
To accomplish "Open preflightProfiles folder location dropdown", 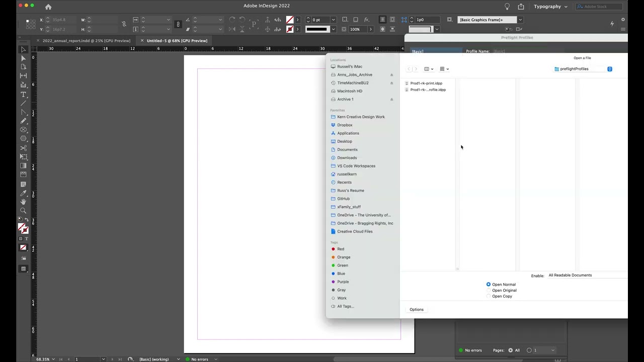I will pyautogui.click(x=583, y=69).
